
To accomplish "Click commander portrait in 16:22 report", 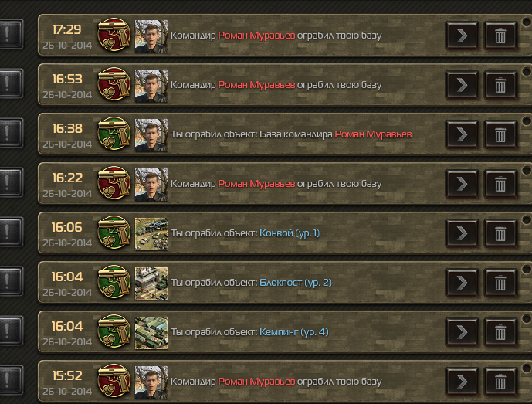I will click(151, 185).
